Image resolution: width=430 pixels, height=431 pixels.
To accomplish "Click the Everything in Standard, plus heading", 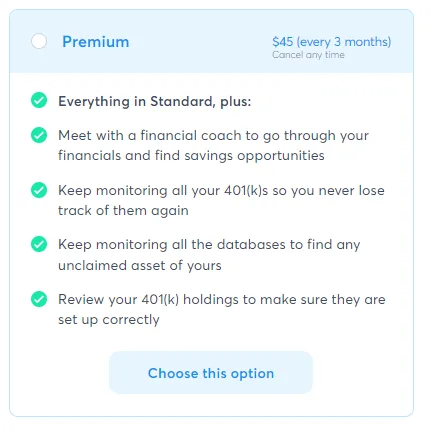I will (155, 101).
